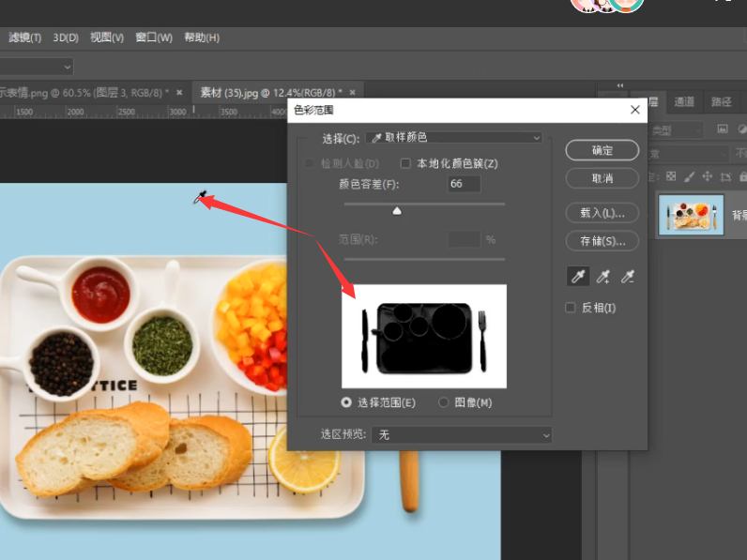The width and height of the screenshot is (747, 560).
Task: Select the eyedropper sample tool
Action: click(578, 276)
